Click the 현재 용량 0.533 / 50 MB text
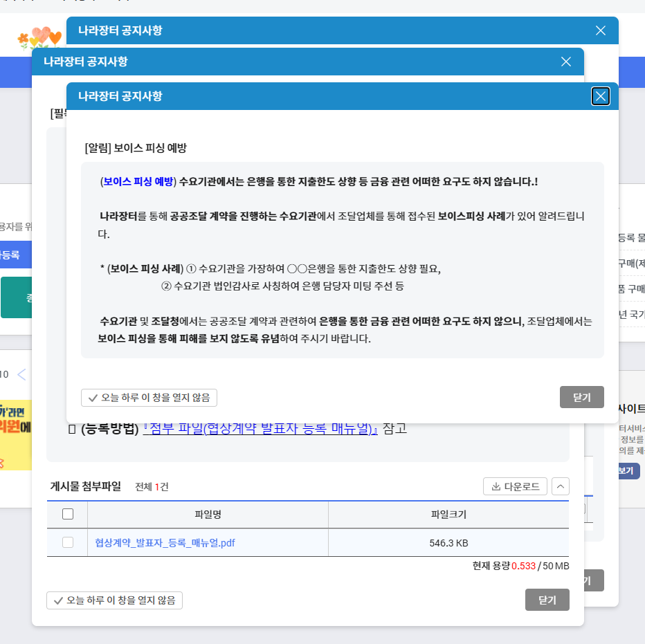Image resolution: width=645 pixels, height=644 pixels. [520, 566]
